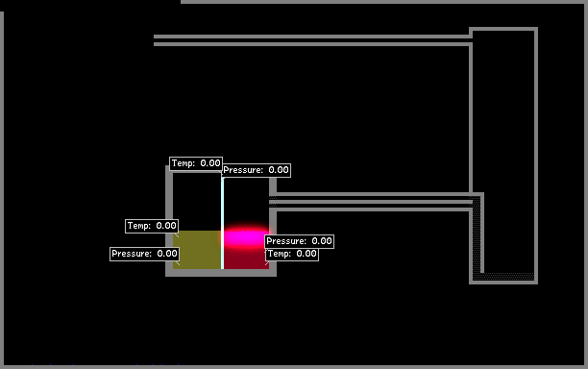
Task: Click the container's left gray wall
Action: [x=169, y=221]
